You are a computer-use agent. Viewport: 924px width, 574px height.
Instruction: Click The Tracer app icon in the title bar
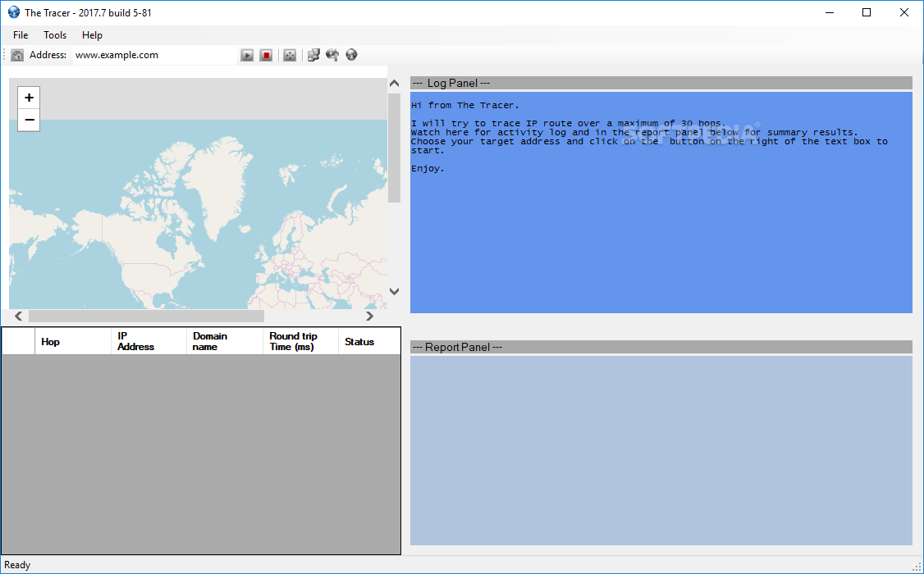(x=14, y=12)
